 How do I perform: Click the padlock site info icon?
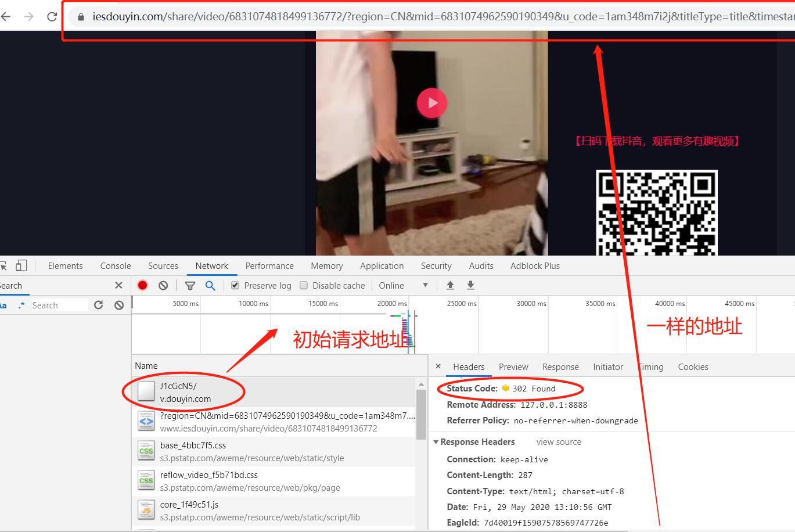click(81, 17)
